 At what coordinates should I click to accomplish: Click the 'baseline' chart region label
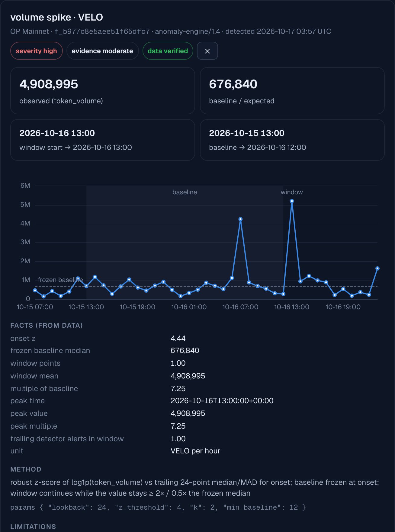coord(185,192)
